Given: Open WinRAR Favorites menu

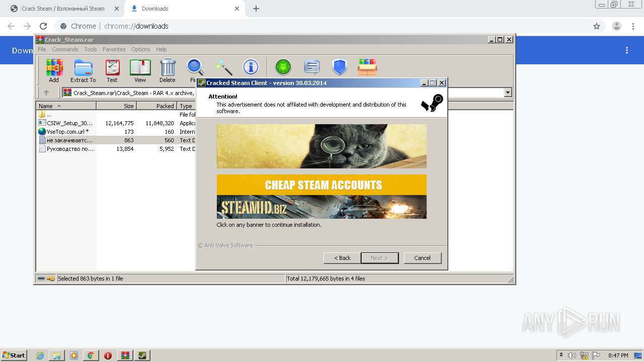Looking at the screenshot, I should tap(114, 49).
